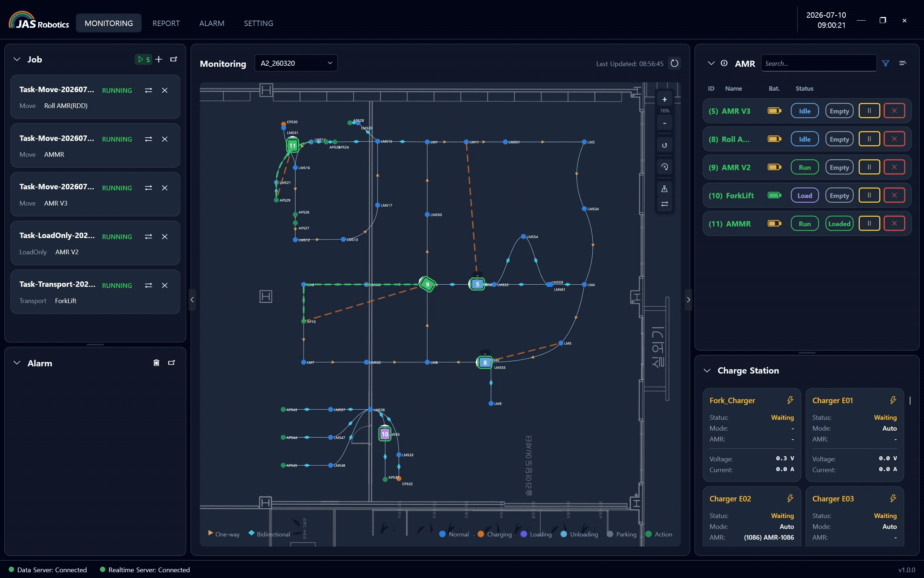Clear alarms with trash icon

click(x=156, y=363)
